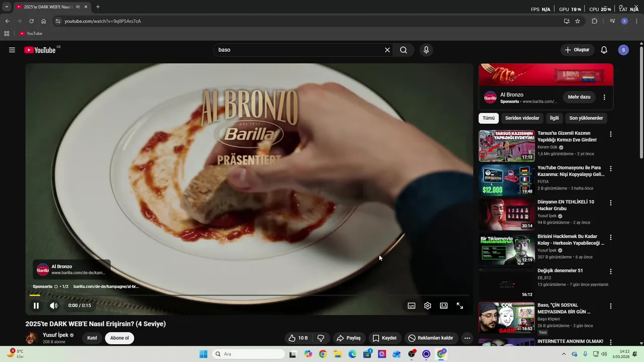Open options for Birisini Hacklemek video
The height and width of the screenshot is (362, 644).
pyautogui.click(x=611, y=237)
